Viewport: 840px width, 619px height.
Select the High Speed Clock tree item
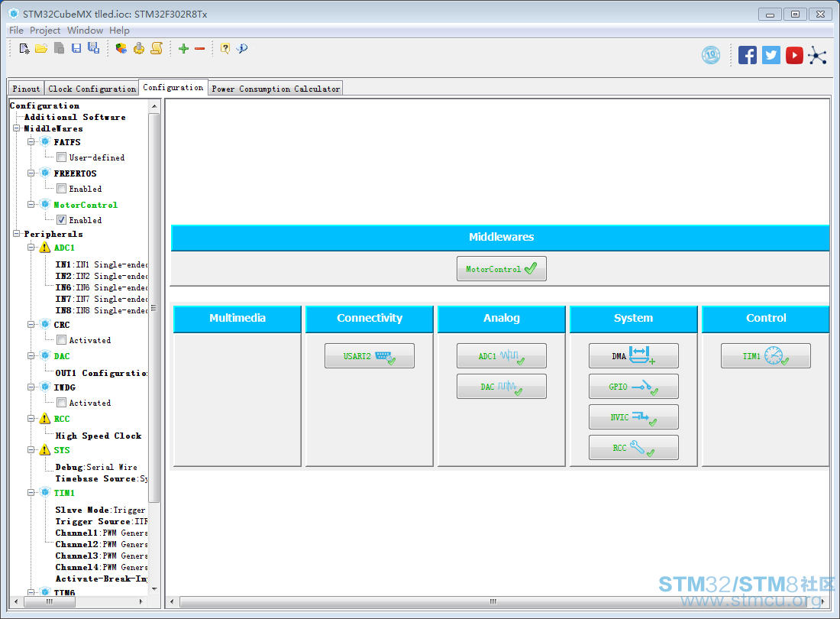coord(99,436)
